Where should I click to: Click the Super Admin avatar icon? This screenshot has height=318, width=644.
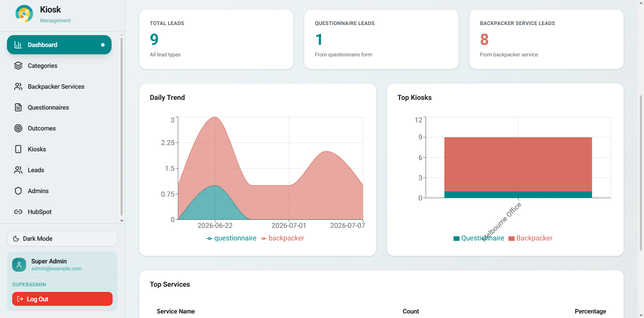(x=19, y=265)
